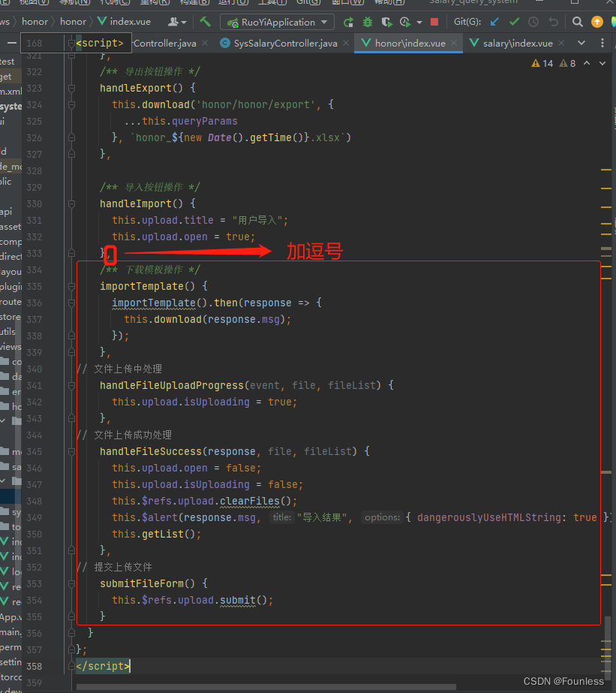Click handleFileUploadProgress method name

172,385
